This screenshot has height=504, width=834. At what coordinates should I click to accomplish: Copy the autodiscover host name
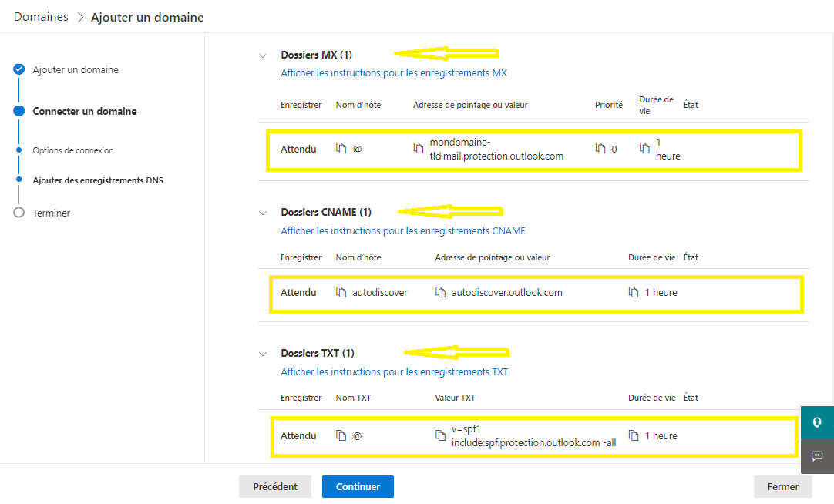[341, 292]
